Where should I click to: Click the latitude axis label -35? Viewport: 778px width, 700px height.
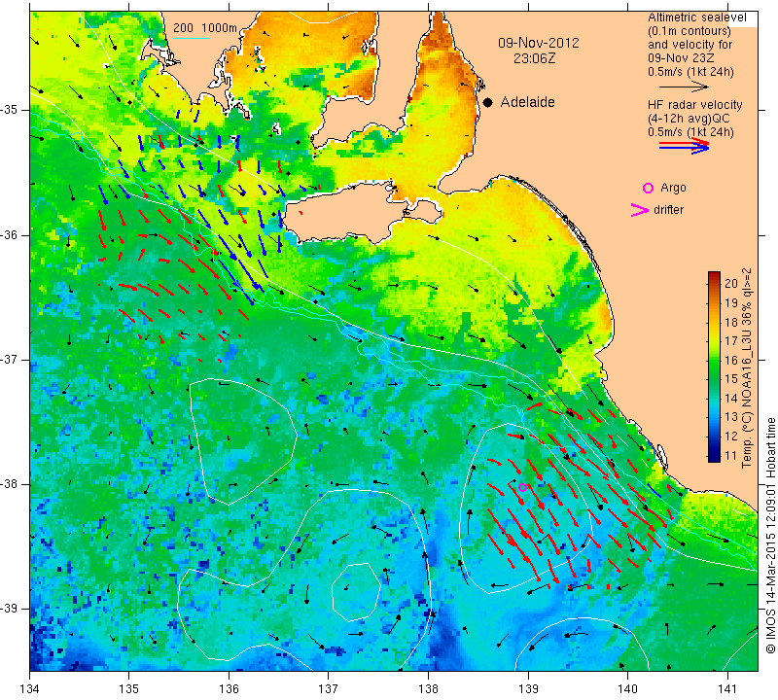point(10,110)
